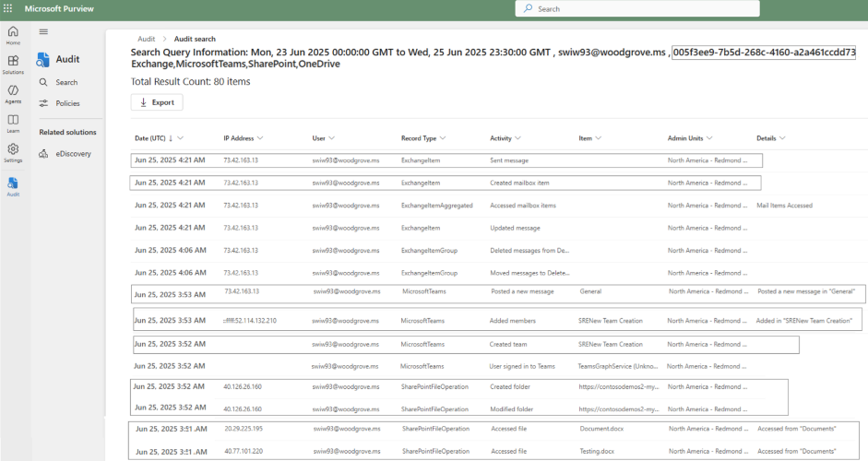Viewport: 868px width, 461px height.
Task: Click the Mail Items Accessed details cell
Action: coord(784,206)
